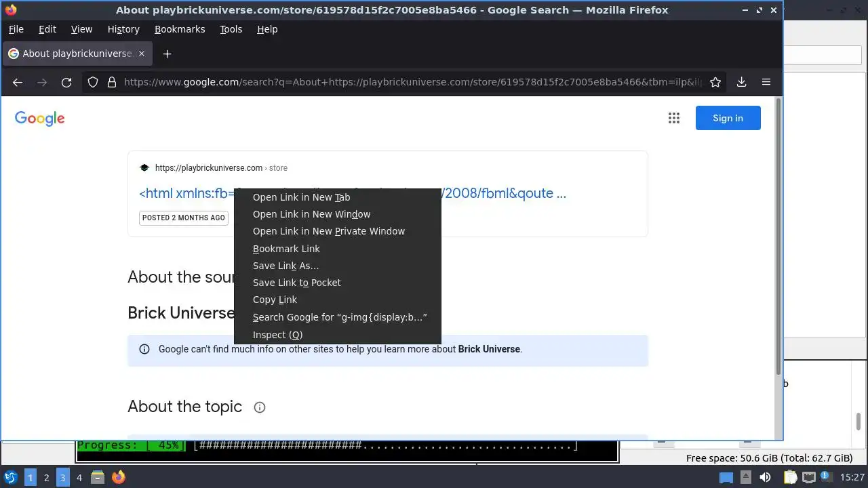Open the History menu
The width and height of the screenshot is (868, 488).
(x=123, y=29)
